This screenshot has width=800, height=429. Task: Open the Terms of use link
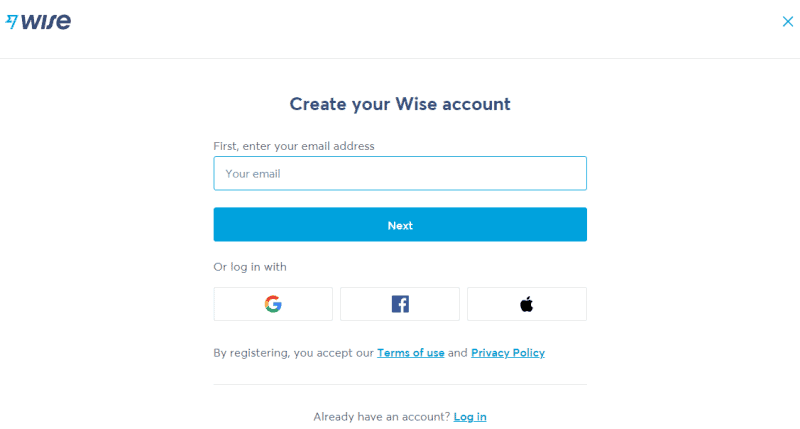coord(411,352)
